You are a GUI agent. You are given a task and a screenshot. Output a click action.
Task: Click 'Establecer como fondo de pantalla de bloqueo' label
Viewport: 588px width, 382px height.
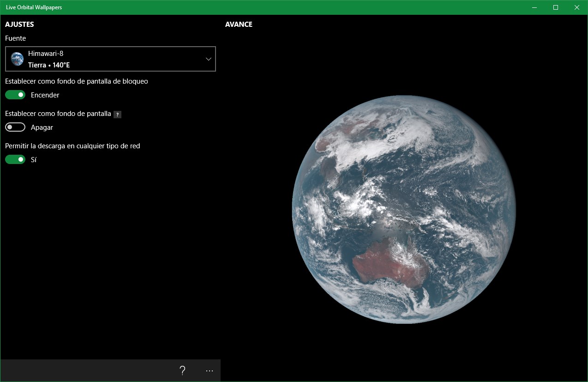click(77, 81)
